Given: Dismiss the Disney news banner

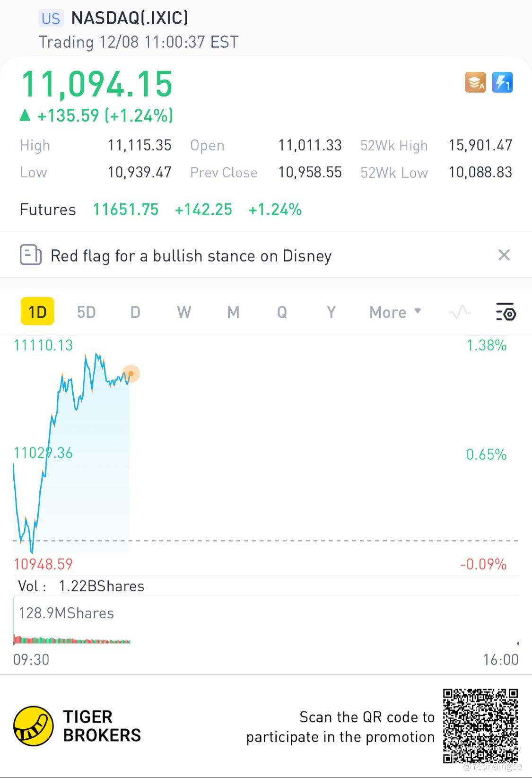Looking at the screenshot, I should click(504, 255).
